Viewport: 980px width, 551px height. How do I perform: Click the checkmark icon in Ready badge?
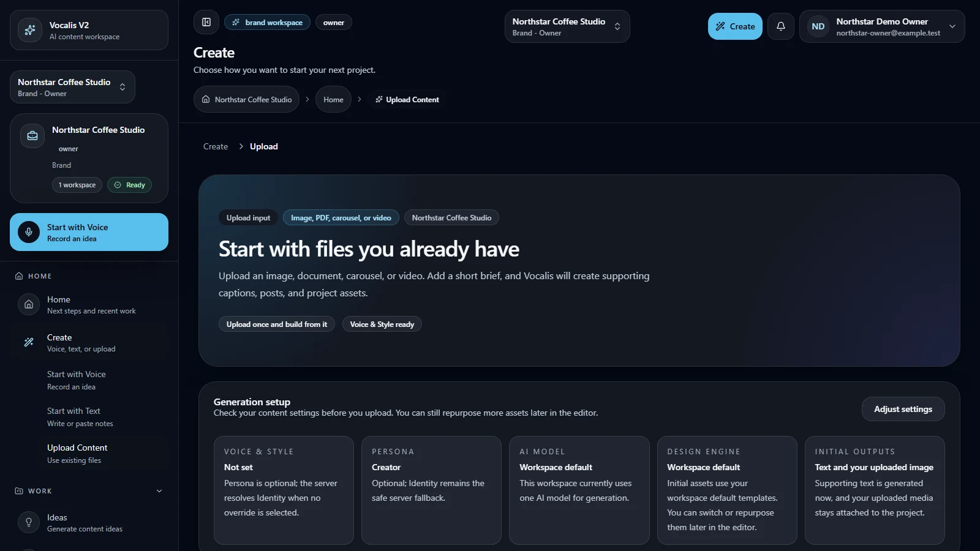click(118, 185)
